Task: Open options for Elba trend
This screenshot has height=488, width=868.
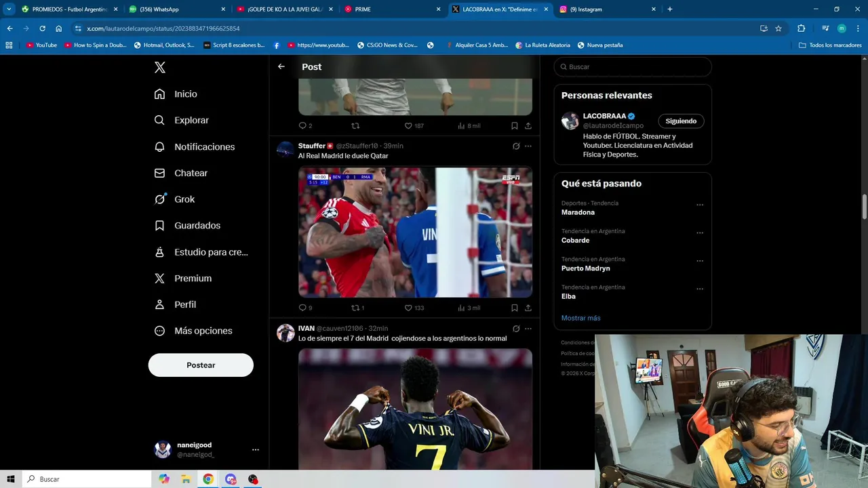Action: click(x=700, y=289)
